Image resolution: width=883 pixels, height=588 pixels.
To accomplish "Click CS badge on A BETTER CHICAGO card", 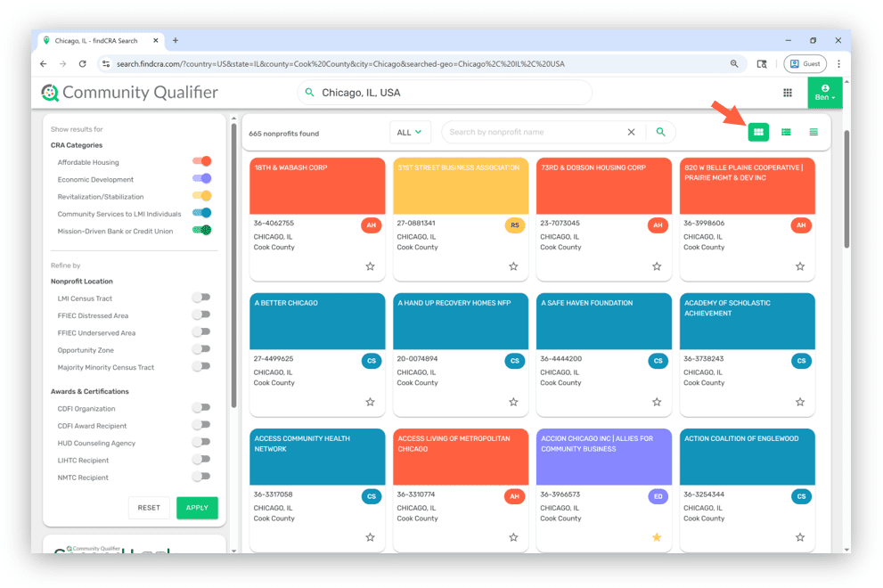I will (371, 361).
